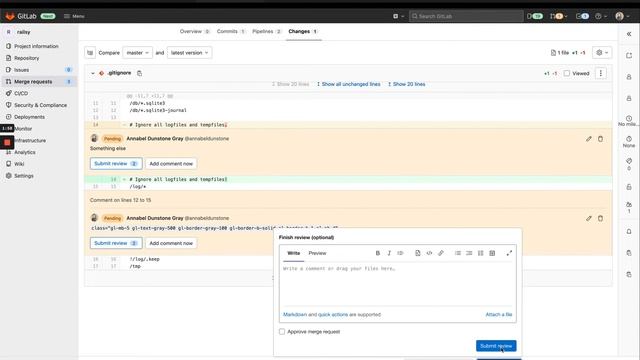Viewport: 640px width, 360px height.
Task: Focus the Search GitLab field
Action: [x=466, y=16]
